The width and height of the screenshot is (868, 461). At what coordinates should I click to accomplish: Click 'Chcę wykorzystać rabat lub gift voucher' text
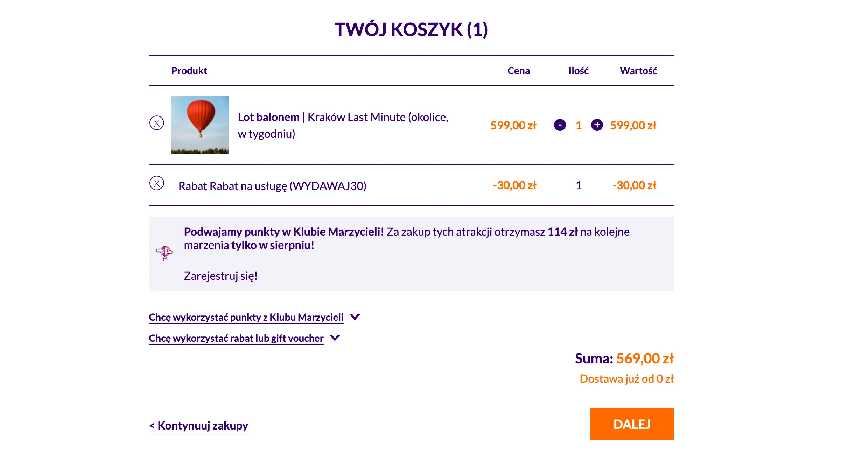coord(236,338)
